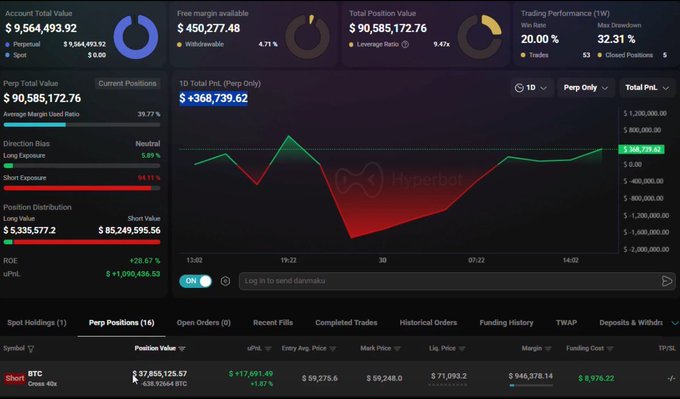The height and width of the screenshot is (399, 680).
Task: Open danmaku settings gear icon
Action: tap(225, 281)
